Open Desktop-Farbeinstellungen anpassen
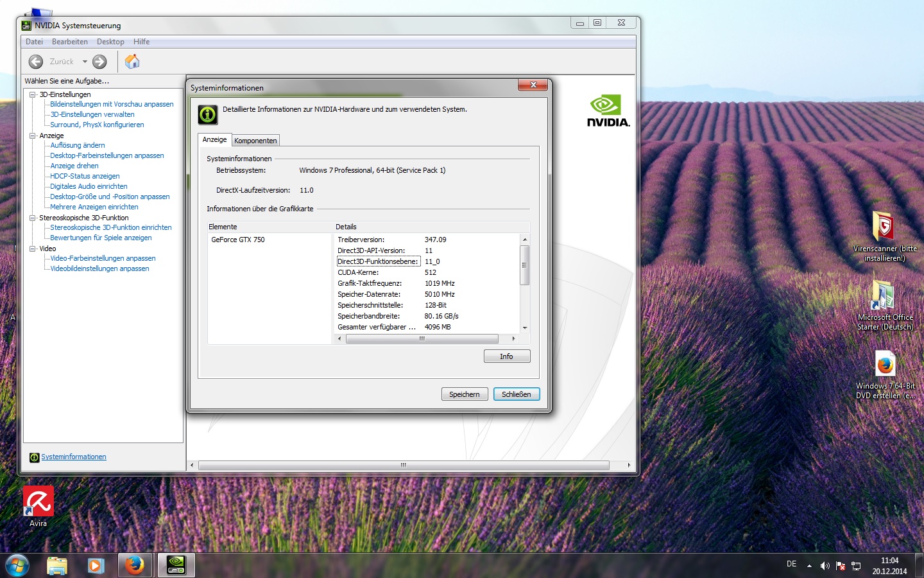The image size is (924, 578). [x=107, y=155]
